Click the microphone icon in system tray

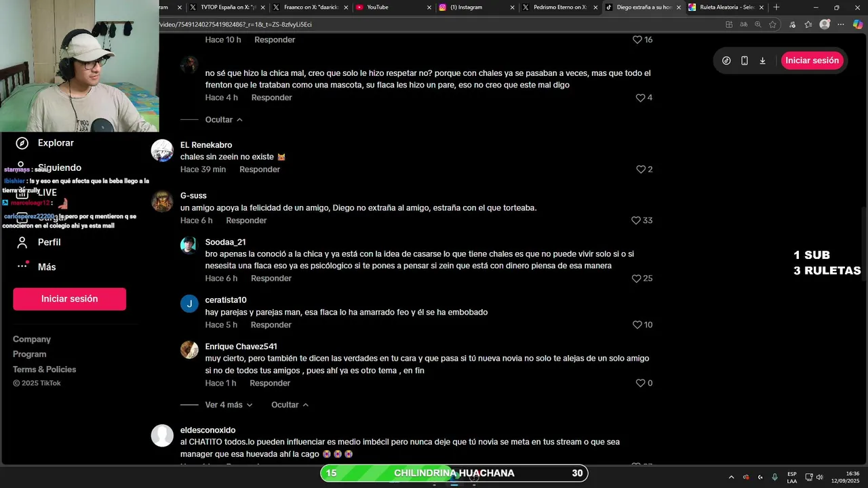pos(774,477)
